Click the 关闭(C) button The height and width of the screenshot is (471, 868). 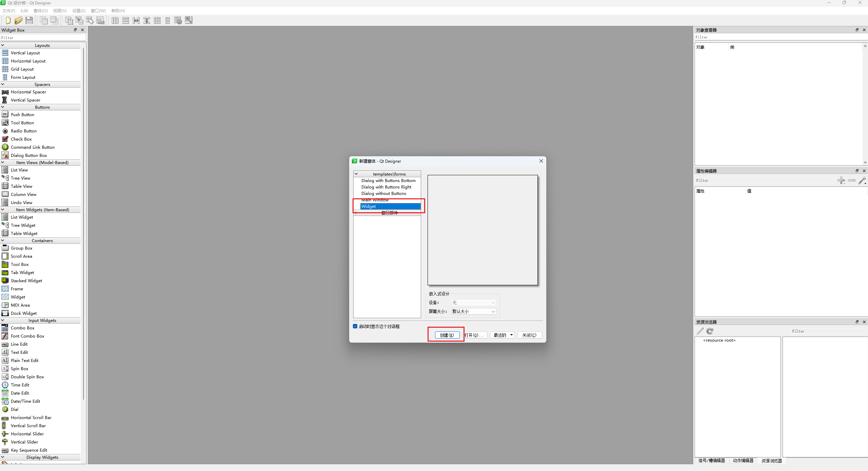tap(529, 335)
